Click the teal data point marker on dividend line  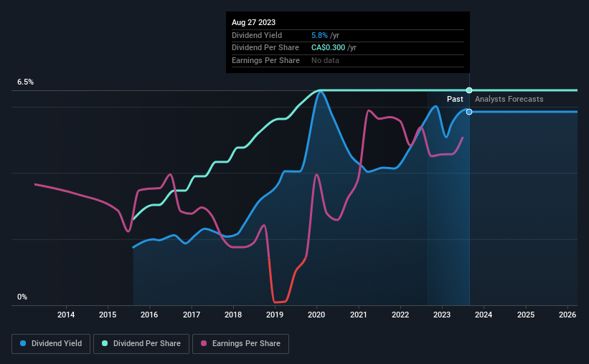click(x=469, y=90)
